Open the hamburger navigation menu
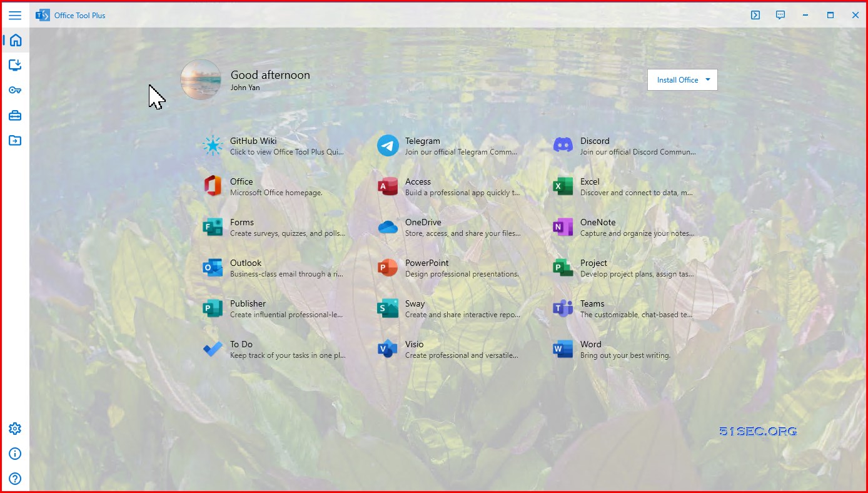This screenshot has height=493, width=868. 15,16
